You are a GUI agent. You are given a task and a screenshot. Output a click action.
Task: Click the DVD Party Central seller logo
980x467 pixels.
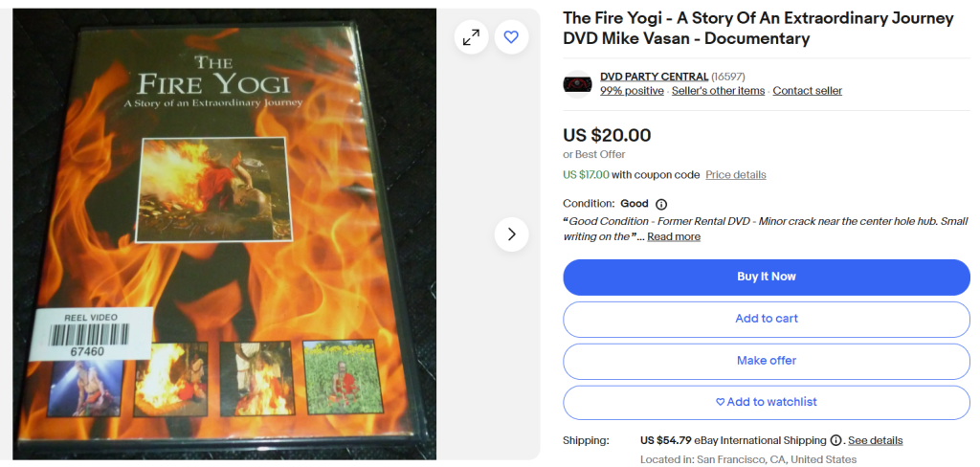click(577, 84)
